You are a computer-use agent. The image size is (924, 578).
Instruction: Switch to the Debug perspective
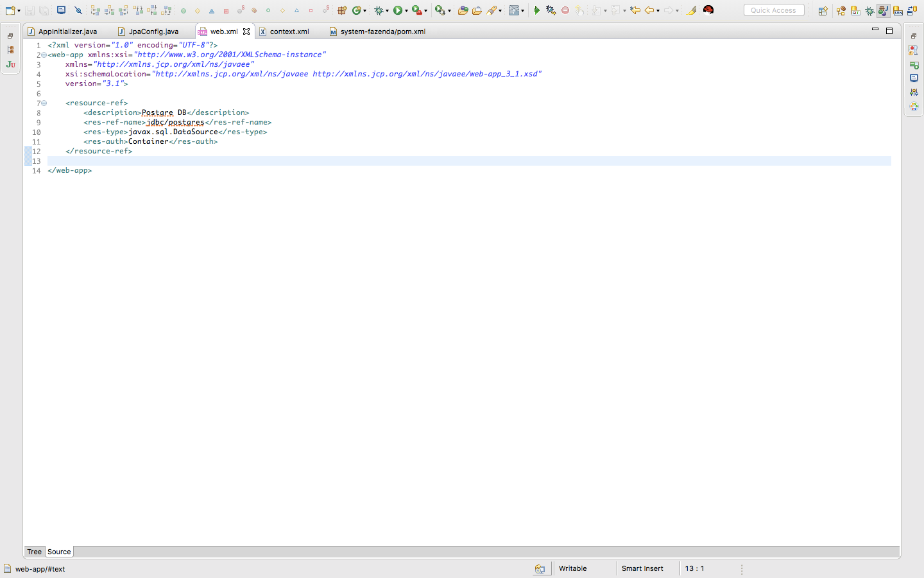[x=869, y=11]
